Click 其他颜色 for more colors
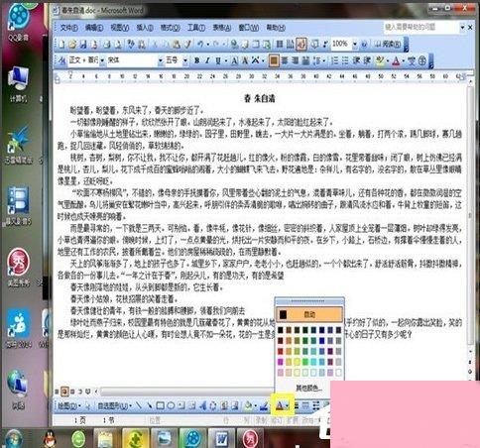This screenshot has width=480, height=448. (x=308, y=388)
